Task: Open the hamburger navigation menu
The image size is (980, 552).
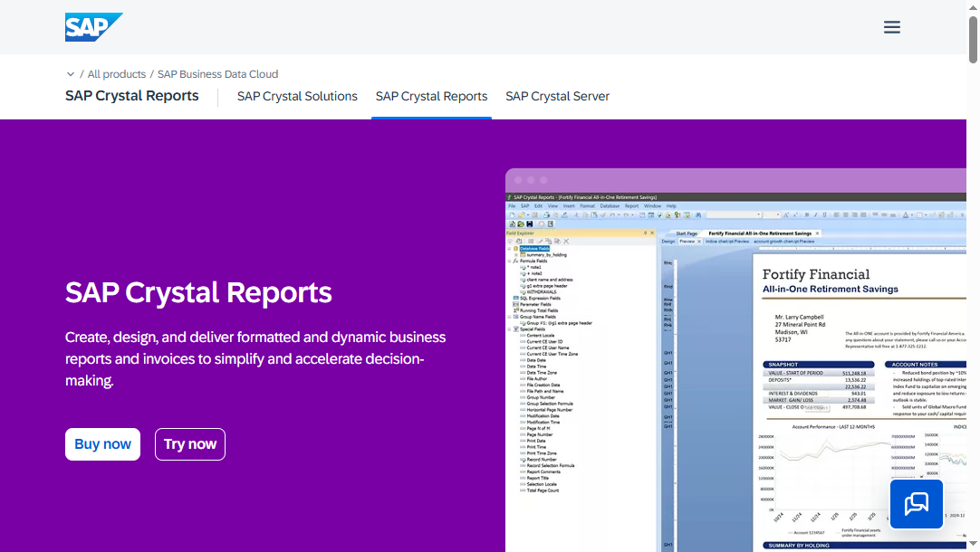Action: 892,27
